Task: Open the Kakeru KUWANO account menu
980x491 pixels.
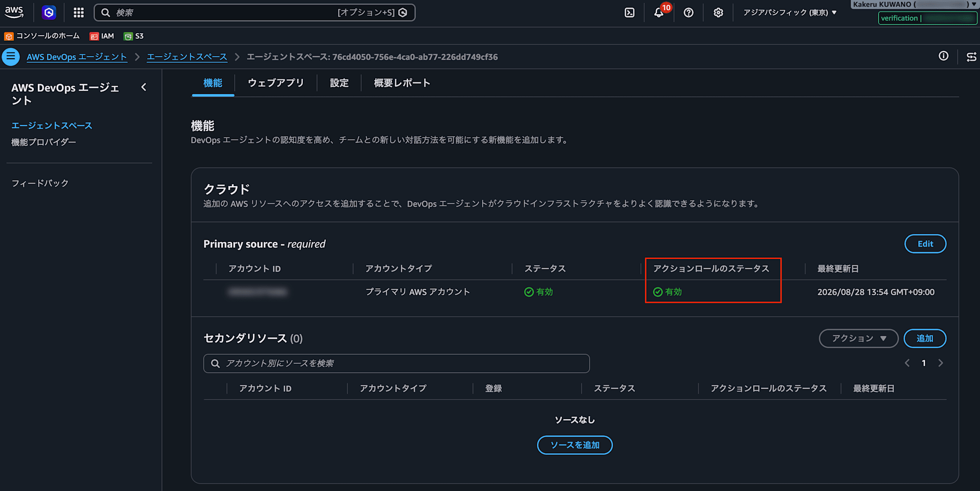Action: (x=914, y=4)
